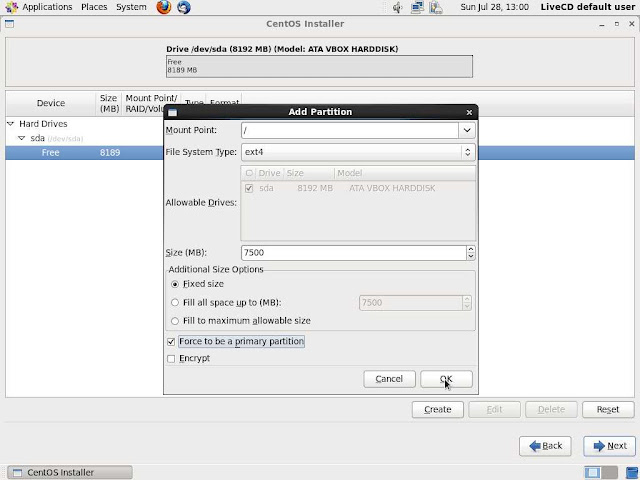Open the Applications menu

47,7
